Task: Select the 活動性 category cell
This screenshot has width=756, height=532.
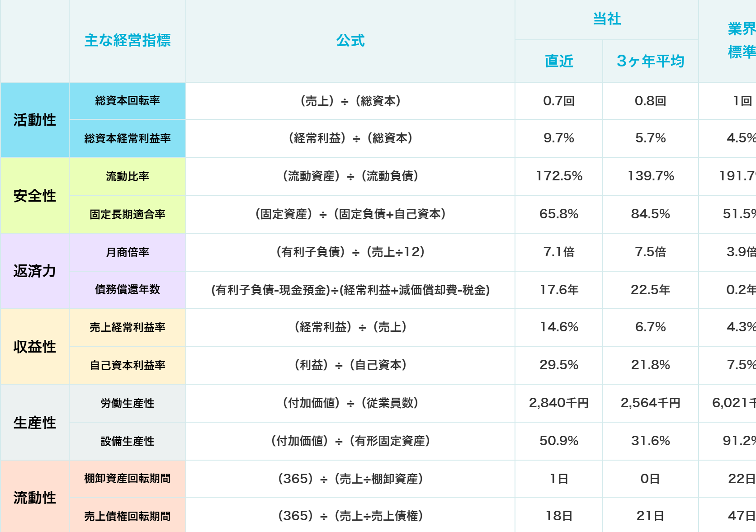Action: click(x=34, y=119)
